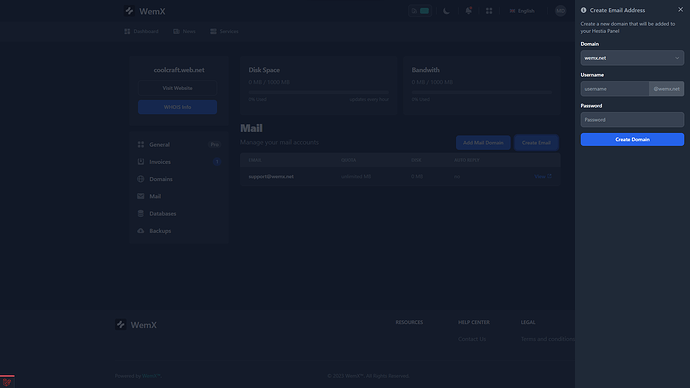Select General in the sidebar
Screen dimensions: 690x388
(x=179, y=144)
